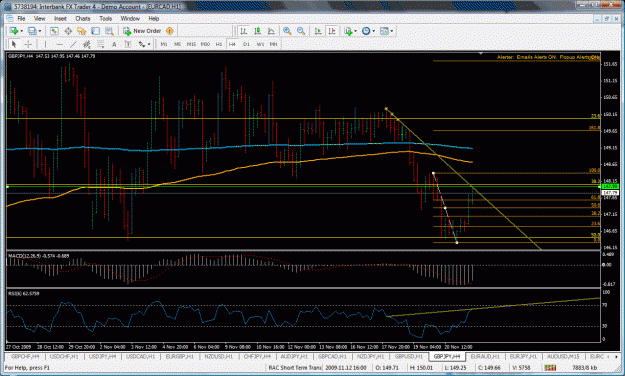Switch to M15 timeframe
The height and width of the screenshot is (376, 625).
[191, 44]
